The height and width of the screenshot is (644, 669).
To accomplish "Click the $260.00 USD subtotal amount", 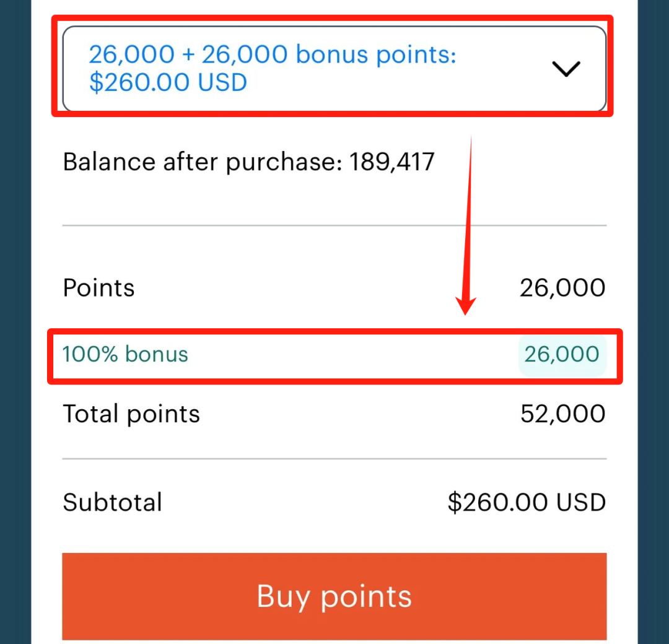I will coord(527,502).
